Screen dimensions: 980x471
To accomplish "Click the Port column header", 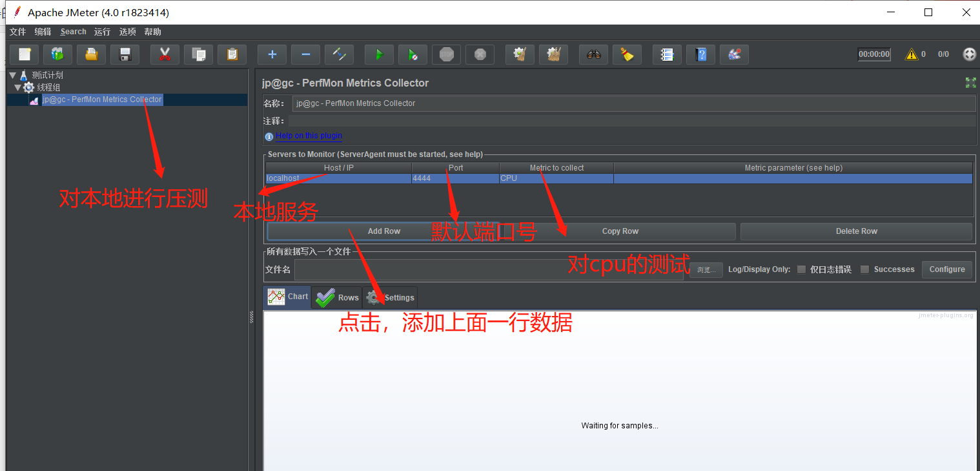I will click(455, 168).
